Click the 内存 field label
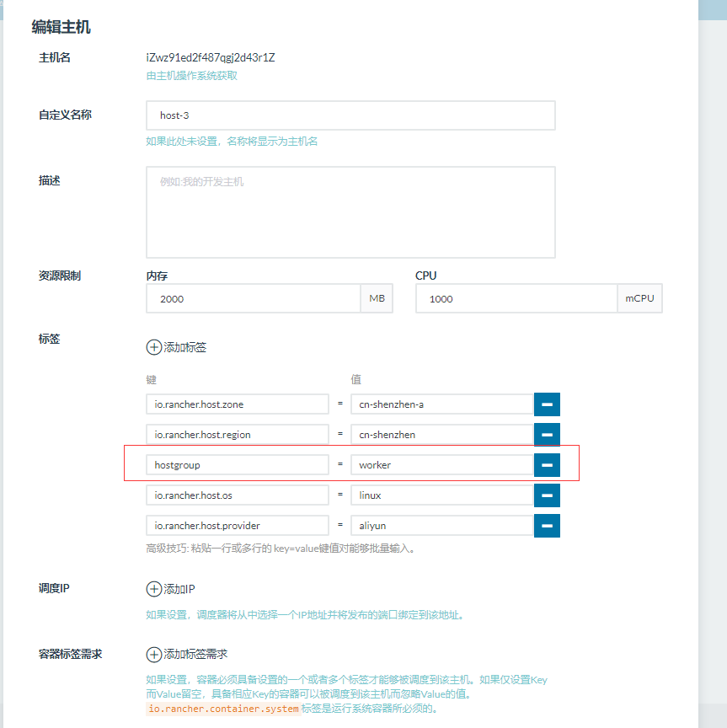Screen dimensions: 727x728 click(157, 276)
